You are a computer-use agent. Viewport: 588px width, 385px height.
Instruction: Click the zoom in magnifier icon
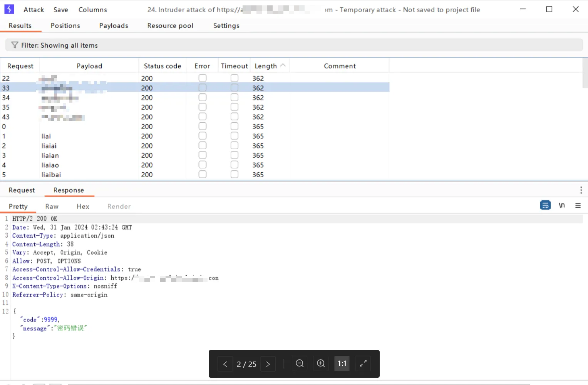click(x=321, y=363)
